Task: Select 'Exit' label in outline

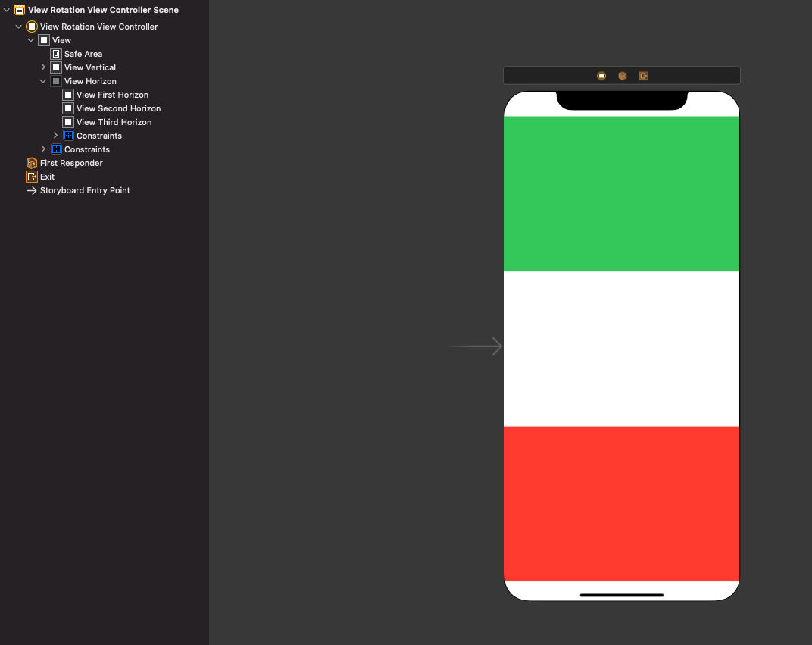Action: tap(47, 177)
